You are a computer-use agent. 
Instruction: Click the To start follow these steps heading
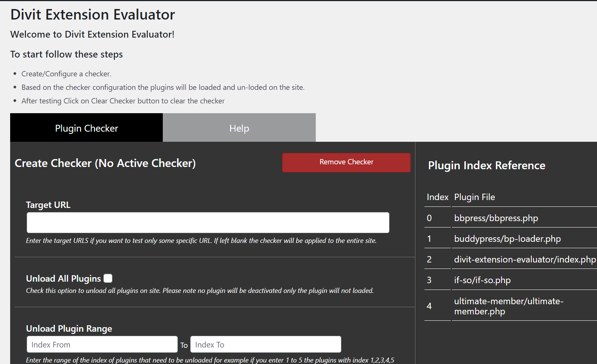coord(67,55)
